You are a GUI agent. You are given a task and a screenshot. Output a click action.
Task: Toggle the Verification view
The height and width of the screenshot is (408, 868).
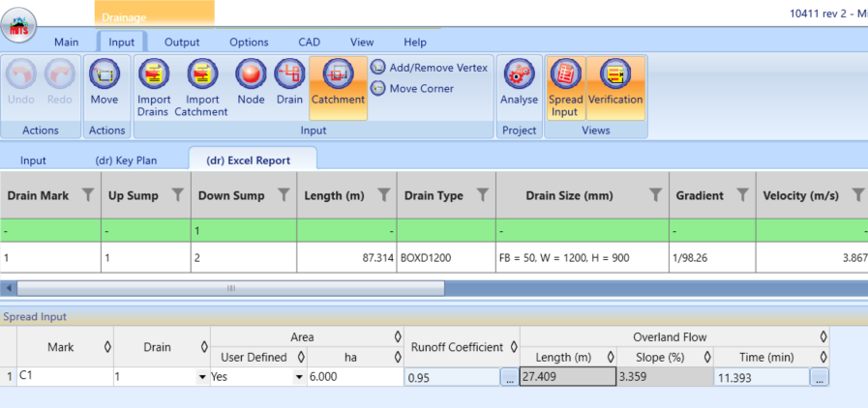[615, 88]
